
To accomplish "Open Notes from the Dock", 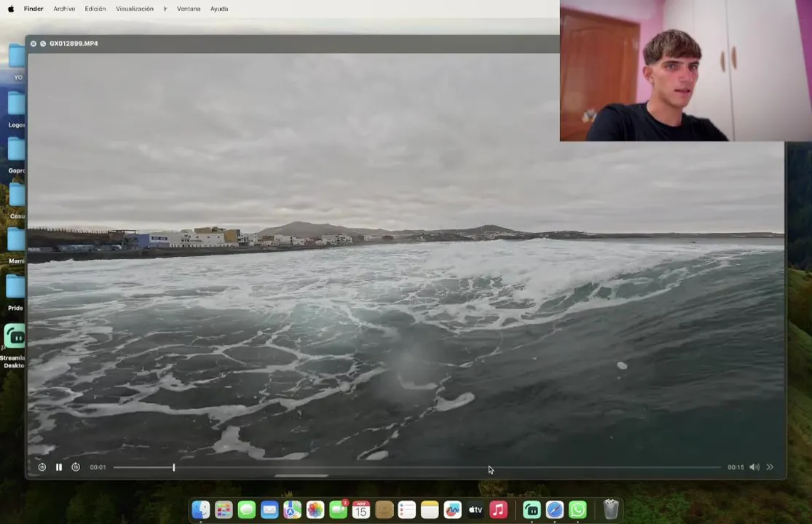I will tap(429, 510).
